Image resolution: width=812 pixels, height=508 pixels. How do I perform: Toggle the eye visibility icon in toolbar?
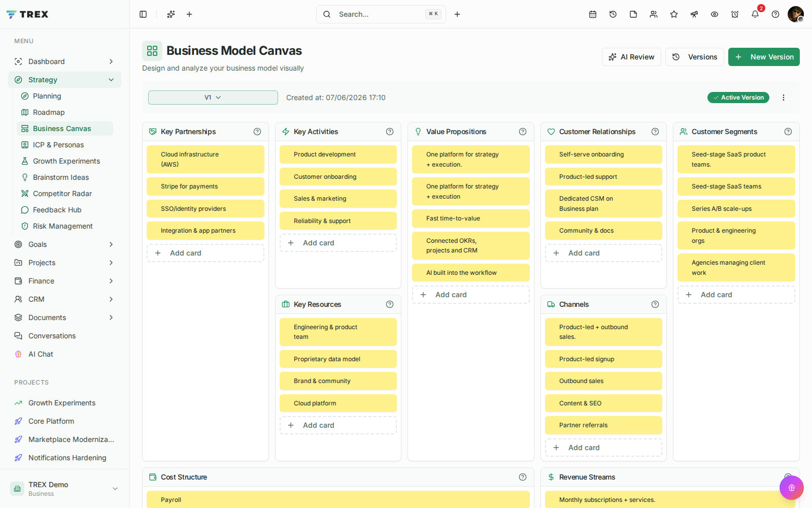point(715,14)
